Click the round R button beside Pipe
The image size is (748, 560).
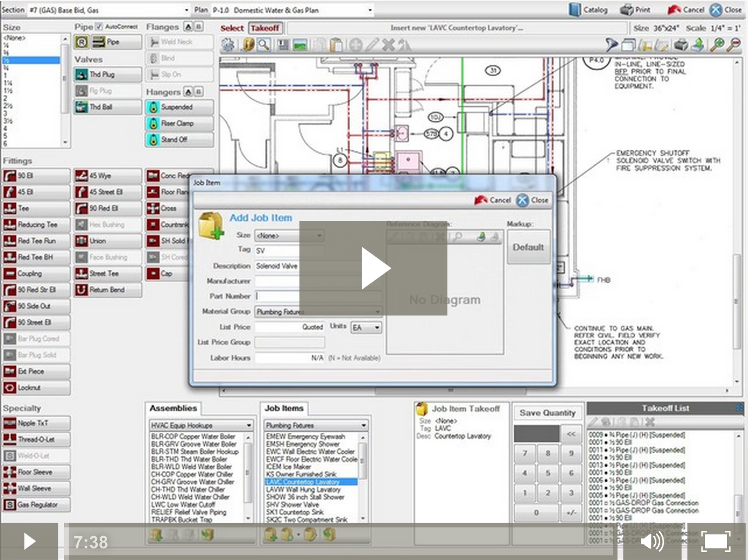82,42
